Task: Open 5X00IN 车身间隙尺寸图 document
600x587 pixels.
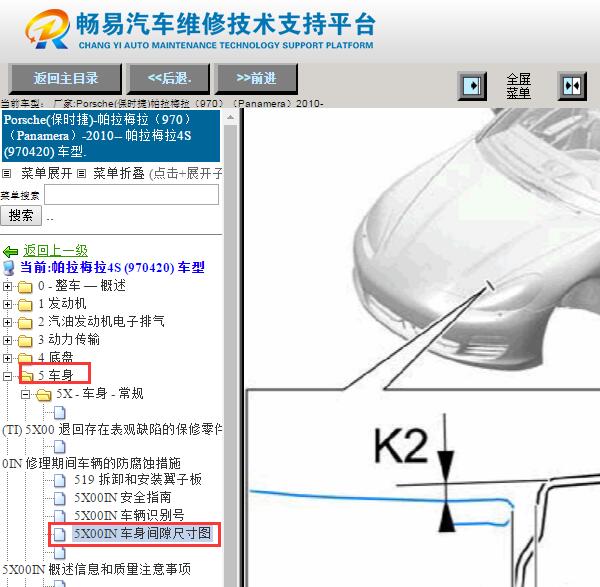Action: coord(142,533)
